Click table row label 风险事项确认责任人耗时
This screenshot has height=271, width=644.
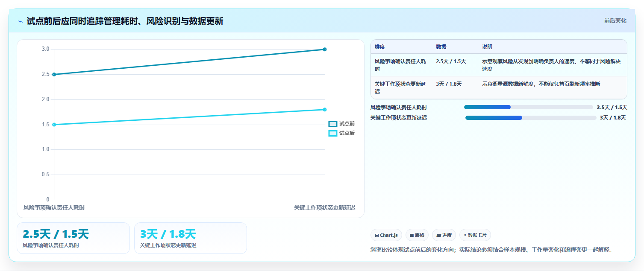[x=400, y=65]
